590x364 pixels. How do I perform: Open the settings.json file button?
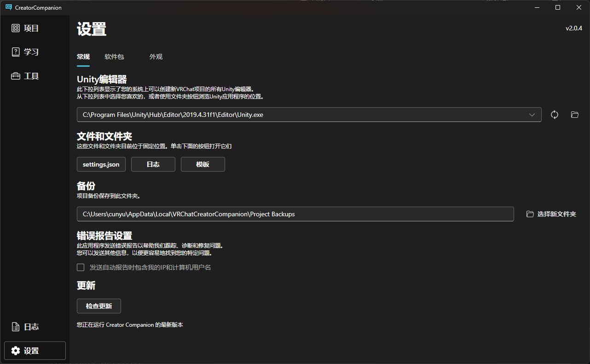101,164
